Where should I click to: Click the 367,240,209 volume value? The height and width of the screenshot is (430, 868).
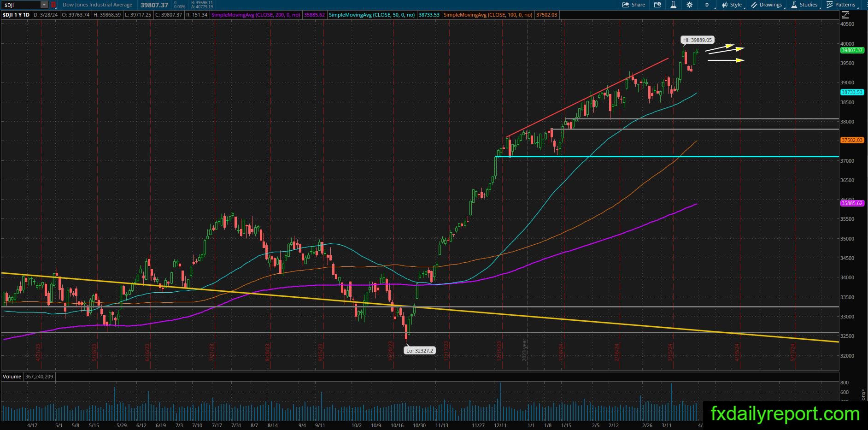point(39,377)
